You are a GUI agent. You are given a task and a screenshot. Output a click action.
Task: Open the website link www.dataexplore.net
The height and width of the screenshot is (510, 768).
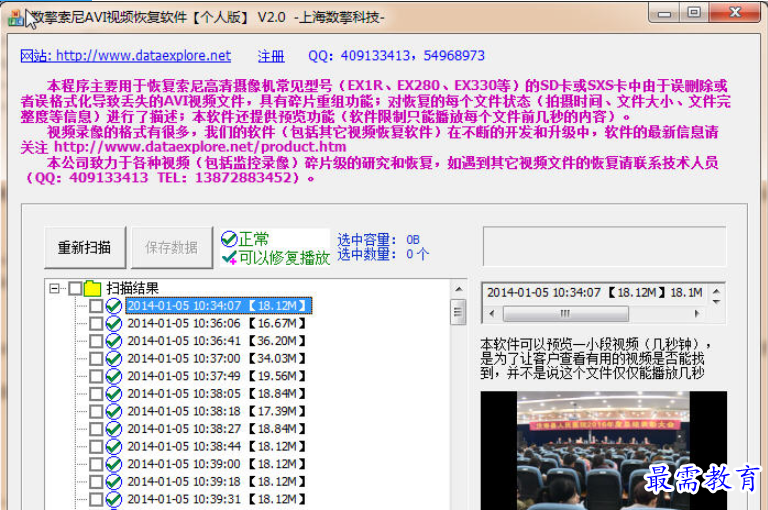point(125,56)
